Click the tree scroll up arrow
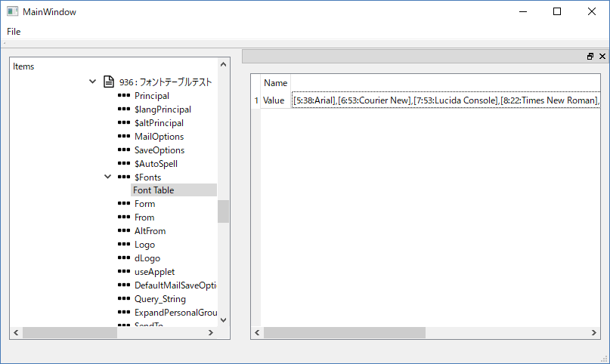This screenshot has height=364, width=610. tap(223, 64)
